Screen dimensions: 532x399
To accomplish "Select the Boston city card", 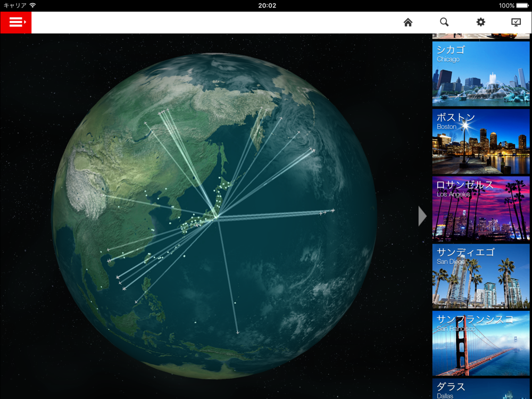I will point(481,142).
